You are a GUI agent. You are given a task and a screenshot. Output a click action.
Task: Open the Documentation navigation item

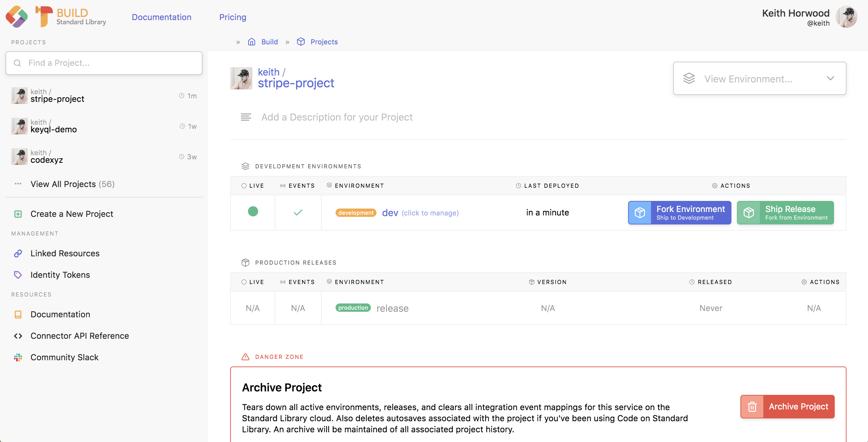[162, 17]
